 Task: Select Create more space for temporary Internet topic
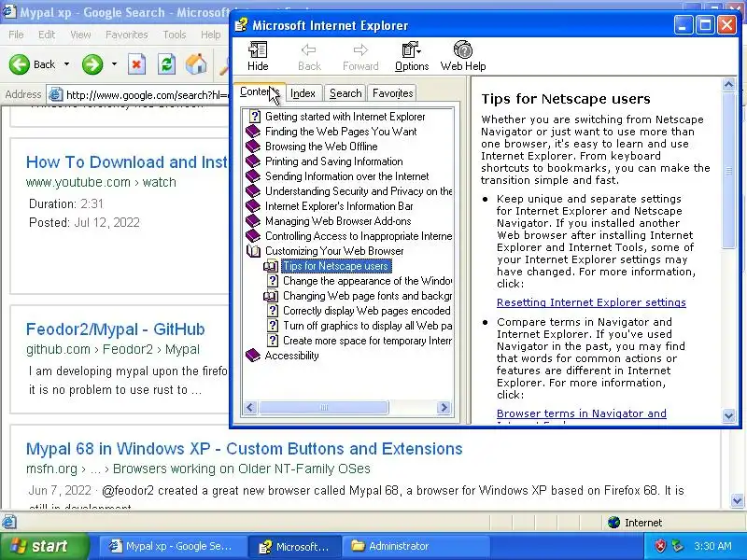(367, 341)
